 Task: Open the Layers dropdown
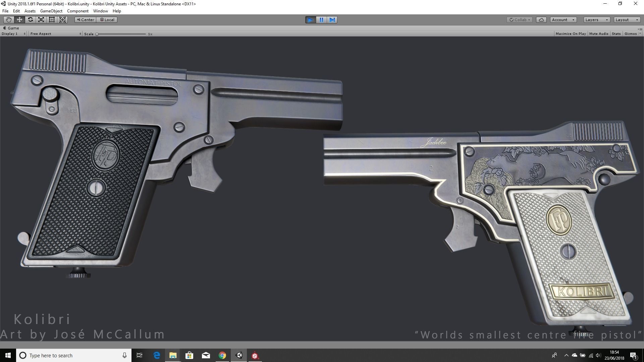pyautogui.click(x=597, y=20)
